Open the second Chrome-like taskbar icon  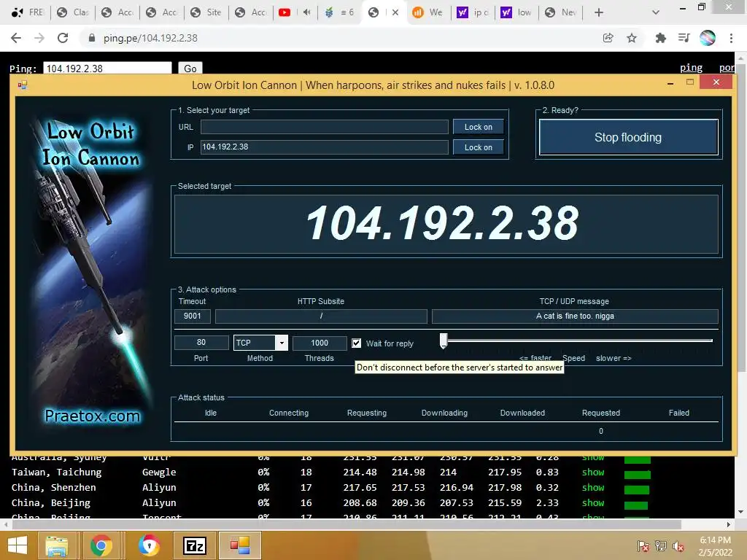coord(149,545)
